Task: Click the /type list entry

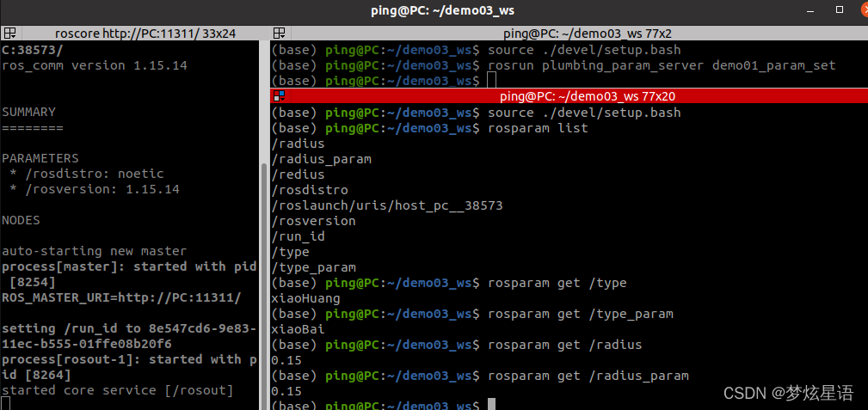Action: tap(290, 253)
